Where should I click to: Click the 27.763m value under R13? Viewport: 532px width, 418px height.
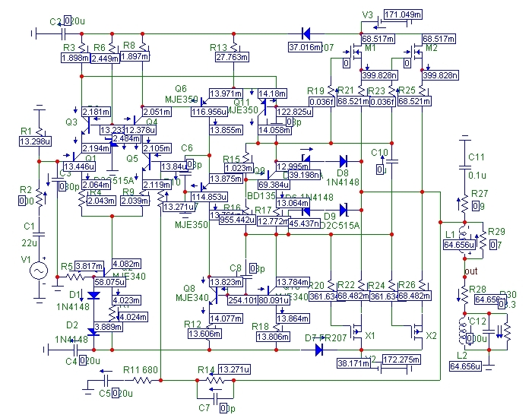click(233, 57)
